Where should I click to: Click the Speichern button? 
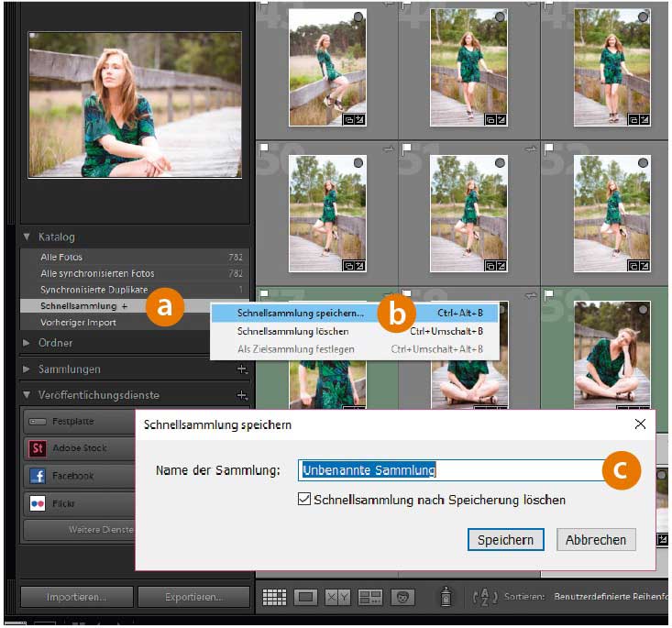505,540
